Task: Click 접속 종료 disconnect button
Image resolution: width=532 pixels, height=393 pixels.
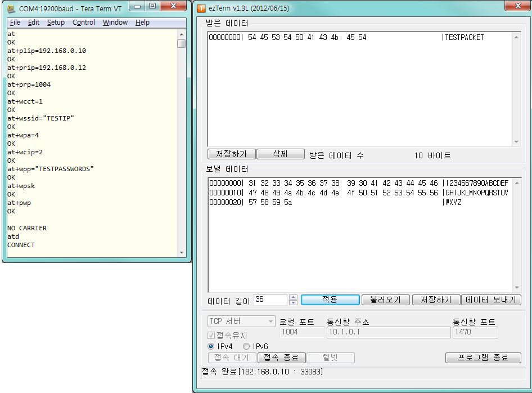Action: point(282,358)
